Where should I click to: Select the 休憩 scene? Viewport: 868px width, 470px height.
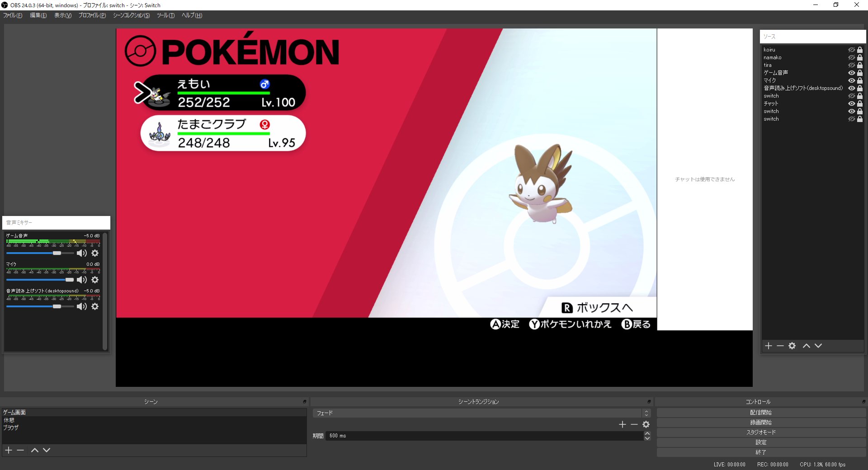[x=154, y=420]
